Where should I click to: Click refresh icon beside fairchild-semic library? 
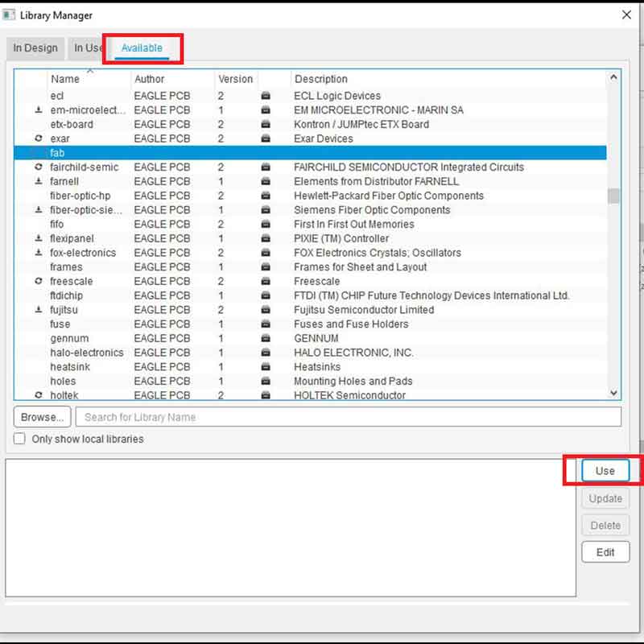[39, 167]
